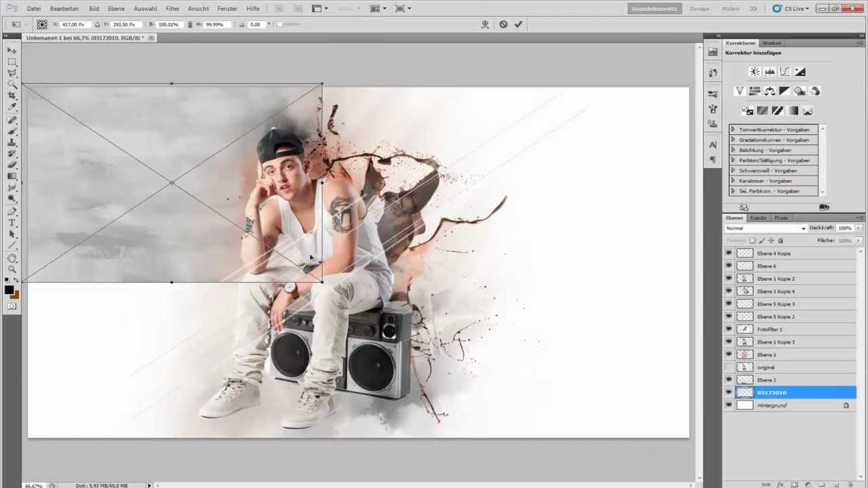Commit the transform with the checkmark
868x488 pixels.
coord(519,24)
